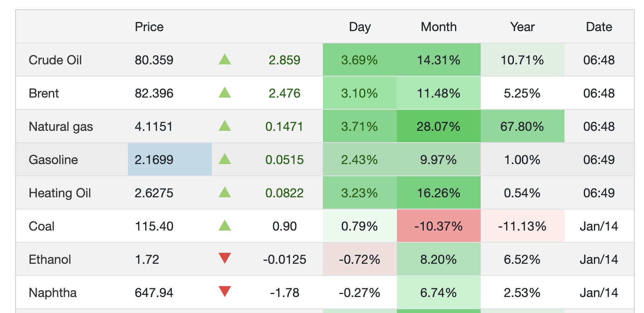Click Natural gas change value 0.1471
The width and height of the screenshot is (644, 313).
pos(284,127)
